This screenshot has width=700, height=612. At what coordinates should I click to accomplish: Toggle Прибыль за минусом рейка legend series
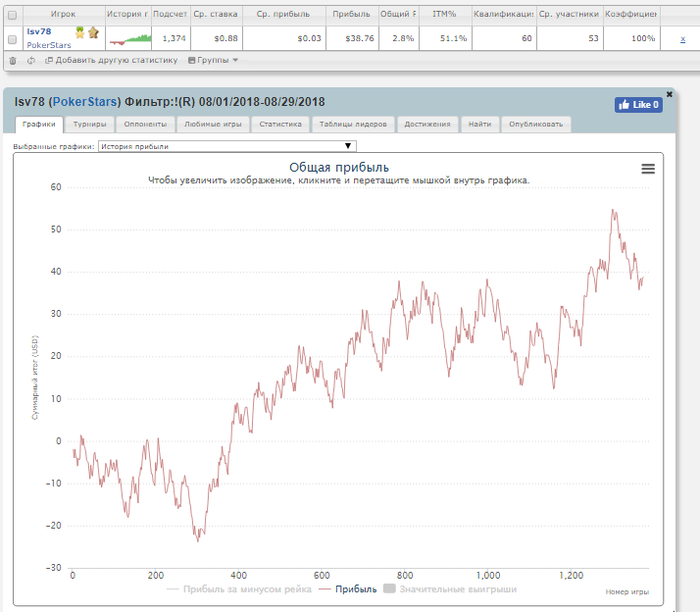click(x=239, y=589)
